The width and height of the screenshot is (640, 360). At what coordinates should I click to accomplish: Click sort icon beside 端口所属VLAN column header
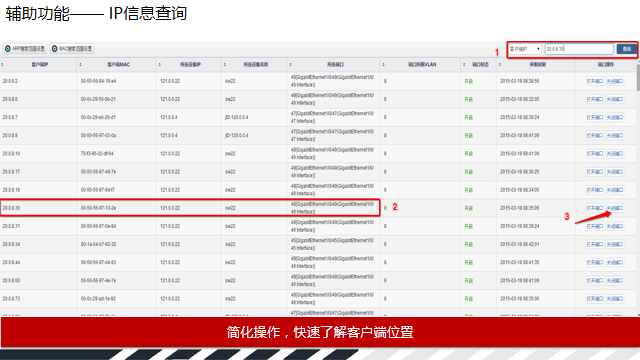click(x=383, y=64)
